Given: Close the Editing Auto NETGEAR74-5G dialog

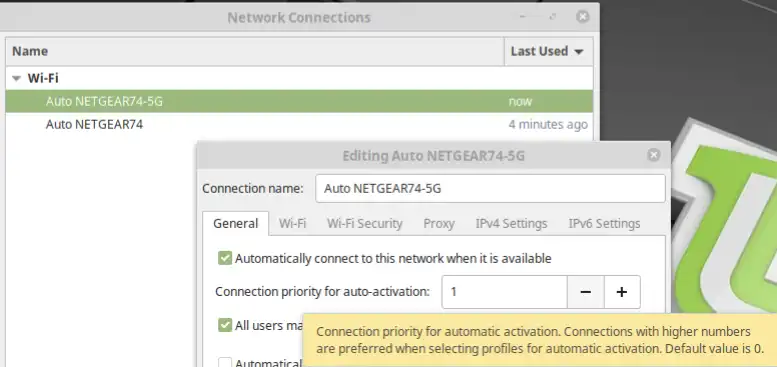Looking at the screenshot, I should [654, 156].
